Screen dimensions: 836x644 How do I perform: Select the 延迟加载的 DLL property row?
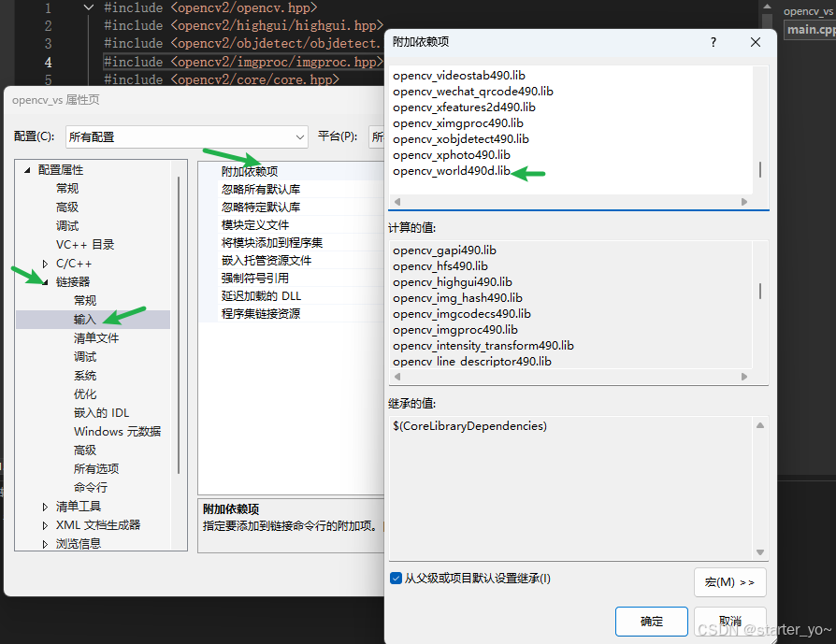pos(291,296)
